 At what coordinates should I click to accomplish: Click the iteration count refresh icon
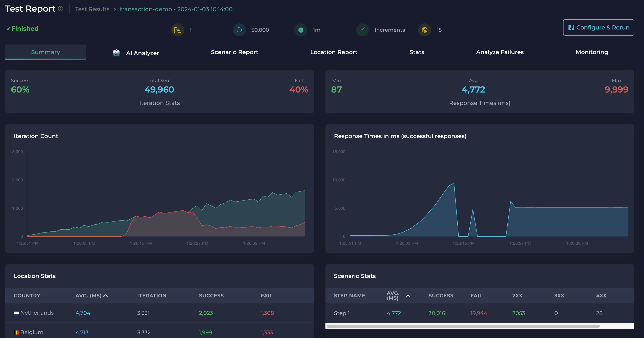coord(239,30)
